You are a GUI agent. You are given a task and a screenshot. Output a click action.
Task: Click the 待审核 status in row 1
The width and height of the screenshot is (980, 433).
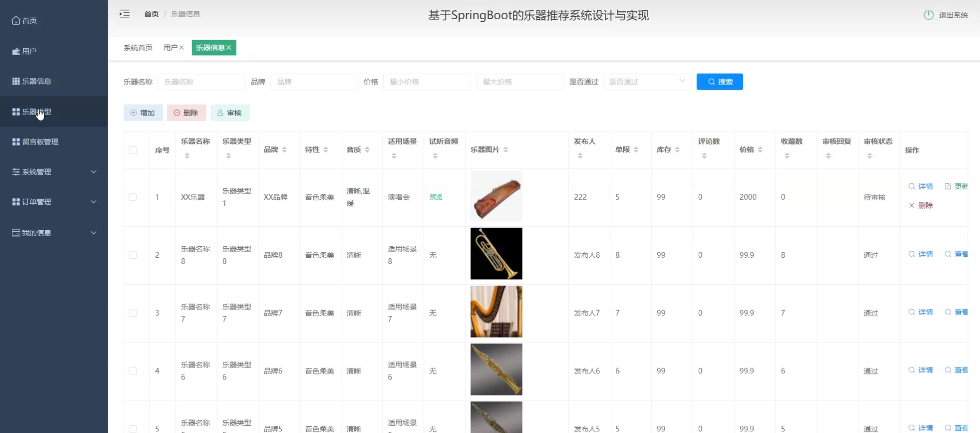pos(874,197)
